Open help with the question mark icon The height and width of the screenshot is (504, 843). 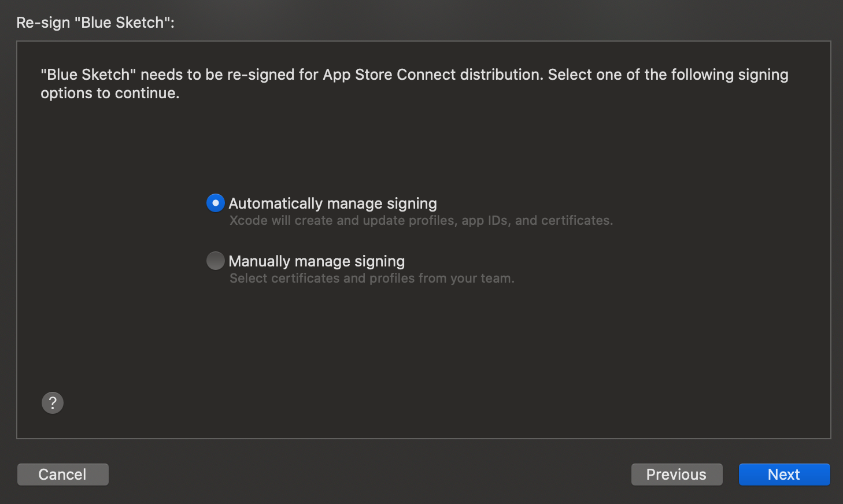pos(53,403)
